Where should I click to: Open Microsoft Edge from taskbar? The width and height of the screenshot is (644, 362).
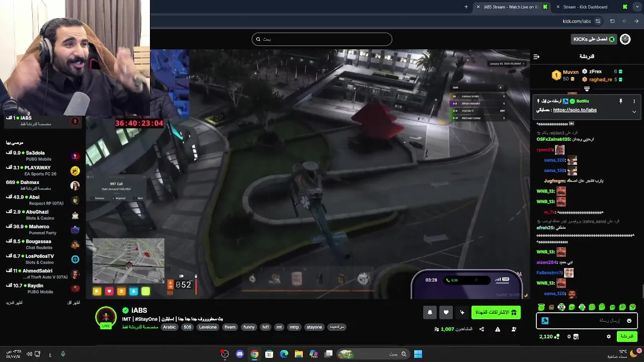pyautogui.click(x=284, y=354)
